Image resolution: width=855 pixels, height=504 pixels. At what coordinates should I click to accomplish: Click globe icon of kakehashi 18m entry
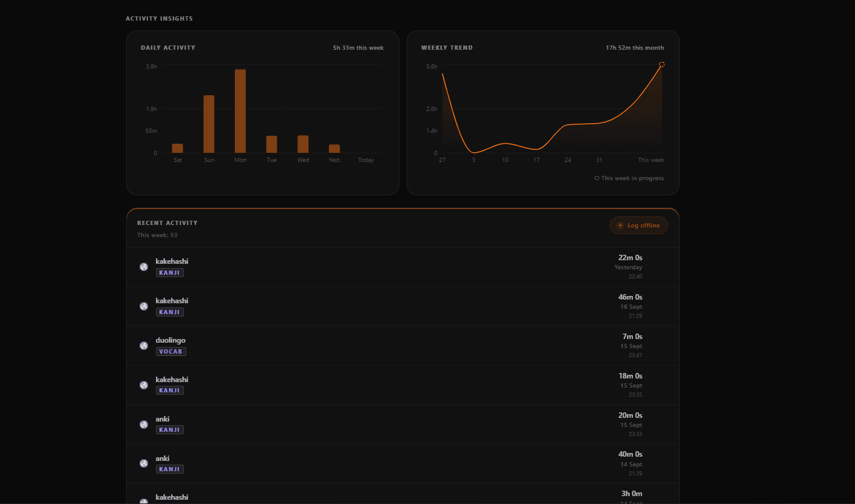(x=144, y=385)
